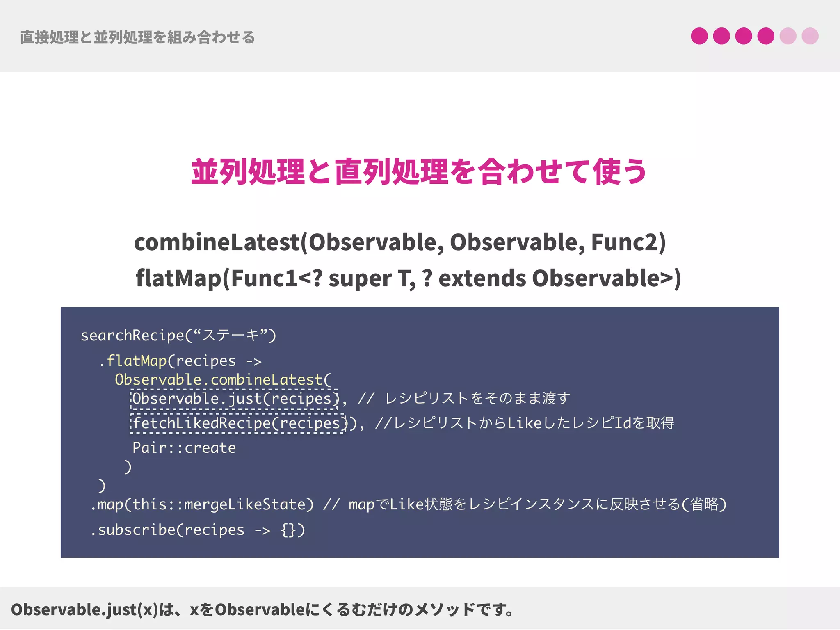Click the last light pink progress dot

[x=810, y=36]
